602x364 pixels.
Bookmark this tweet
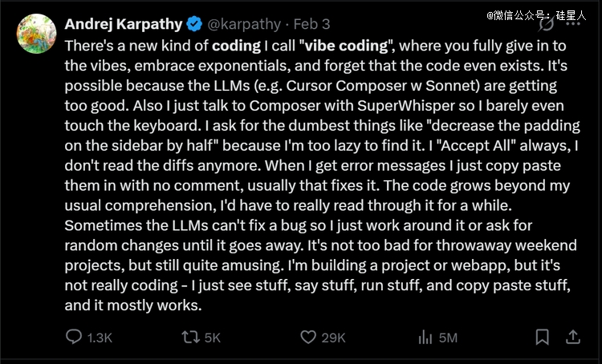(542, 338)
